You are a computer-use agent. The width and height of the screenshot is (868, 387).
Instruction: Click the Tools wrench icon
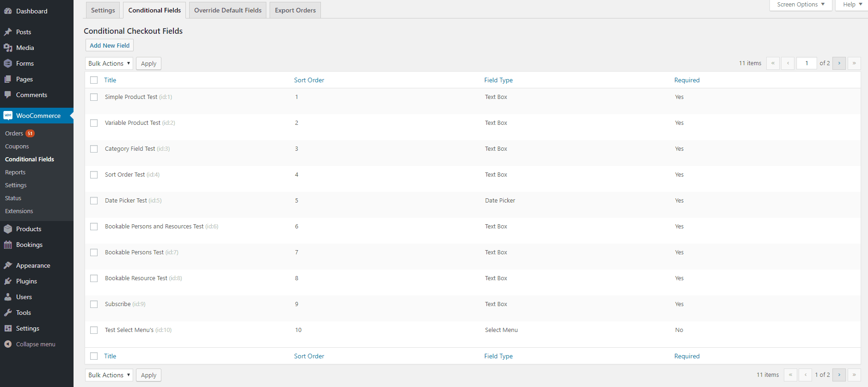coord(8,313)
